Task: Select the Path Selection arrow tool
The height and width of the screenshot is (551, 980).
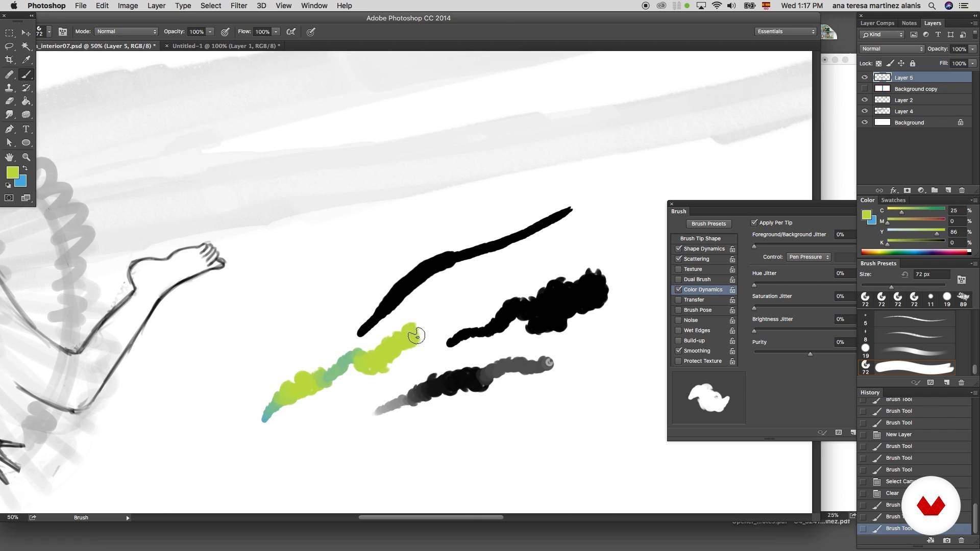Action: [9, 143]
